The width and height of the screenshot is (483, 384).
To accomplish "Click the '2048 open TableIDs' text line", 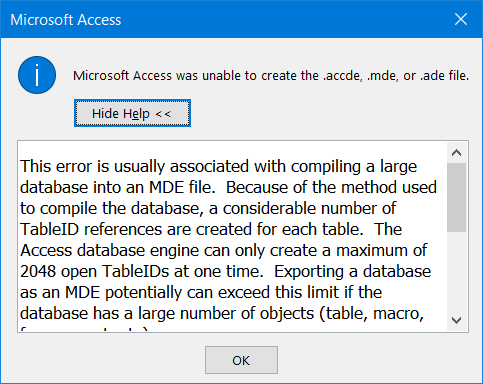I will [x=226, y=272].
